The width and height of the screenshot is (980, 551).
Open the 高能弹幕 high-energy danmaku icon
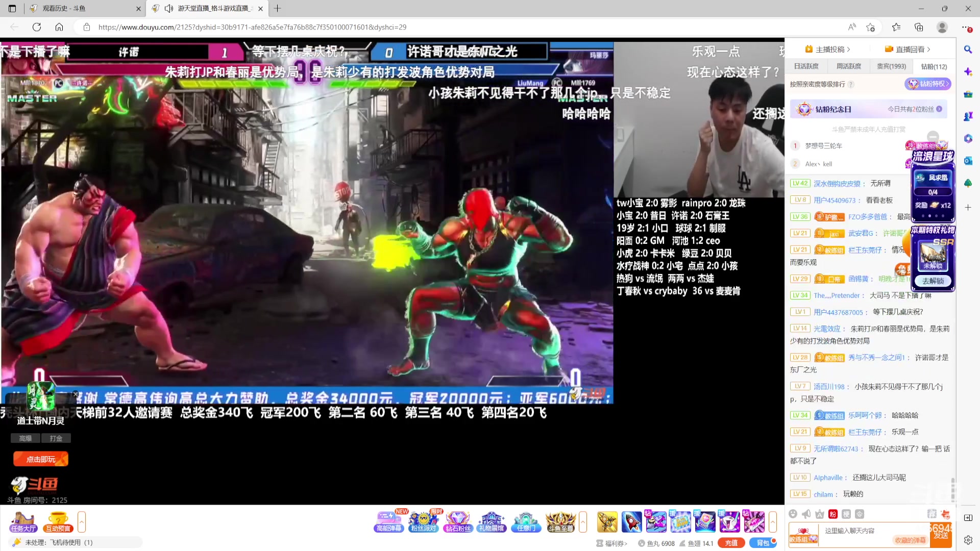click(389, 522)
